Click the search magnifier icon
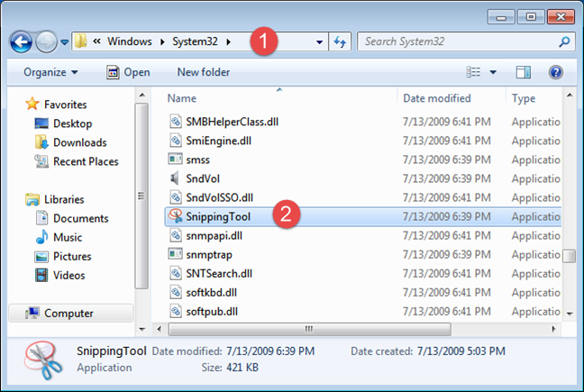This screenshot has height=392, width=584. pyautogui.click(x=565, y=41)
